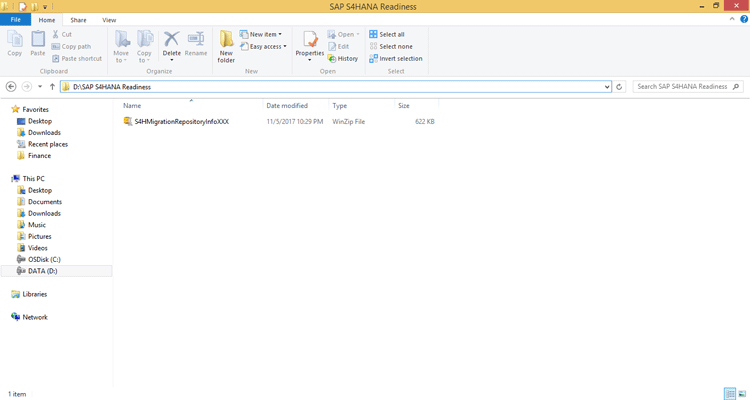Switch to Large icons view in status bar
Image resolution: width=750 pixels, height=400 pixels.
(742, 394)
